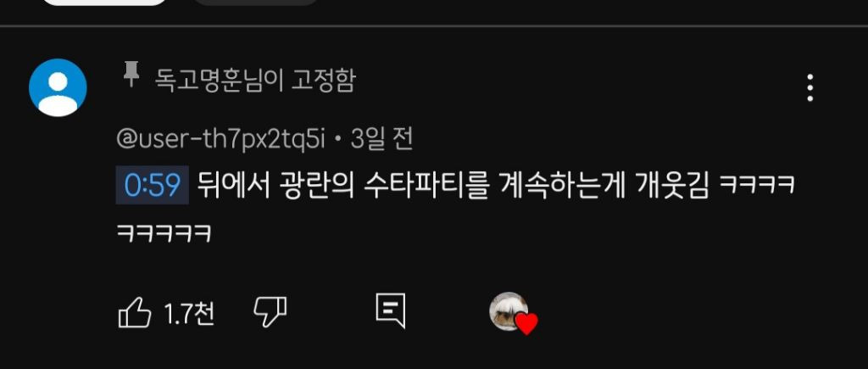Open the three-dot more options menu
Viewport: 868px width, 369px height.
click(810, 87)
